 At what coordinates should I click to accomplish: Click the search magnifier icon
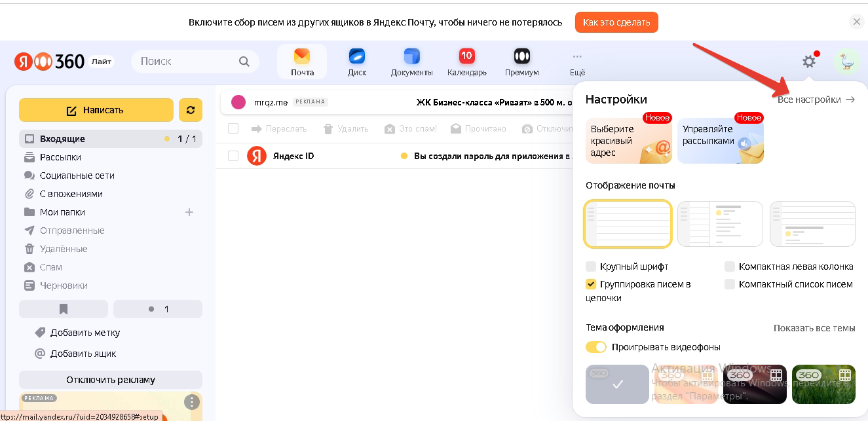coord(244,62)
